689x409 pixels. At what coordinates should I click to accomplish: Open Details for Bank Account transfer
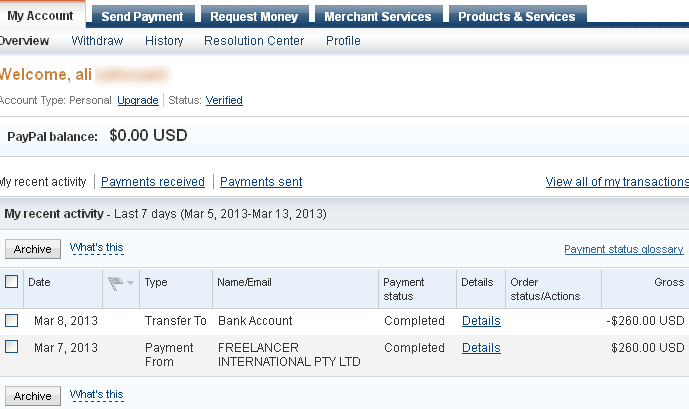coord(481,321)
